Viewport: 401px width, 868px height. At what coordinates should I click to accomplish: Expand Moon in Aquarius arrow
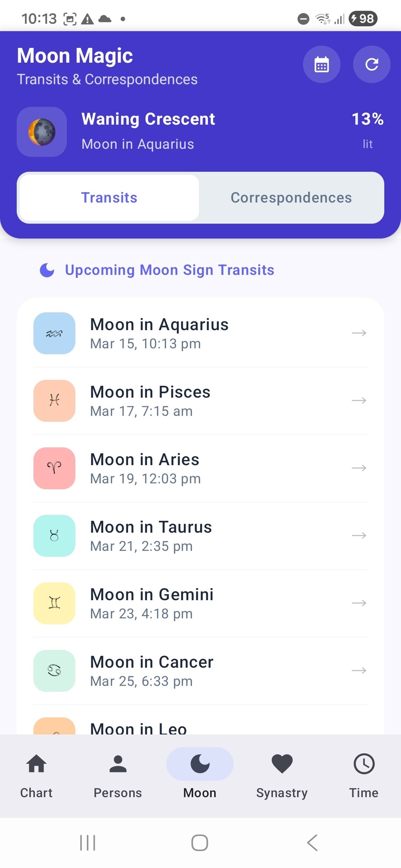(x=359, y=333)
